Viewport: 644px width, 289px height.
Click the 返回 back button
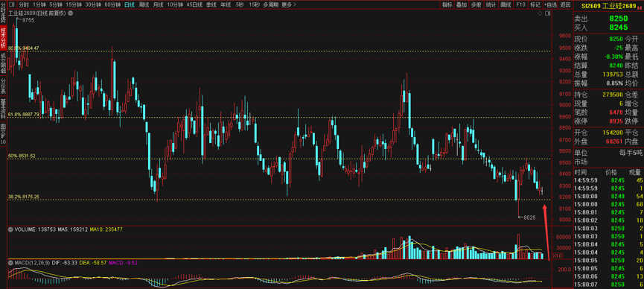point(566,4)
